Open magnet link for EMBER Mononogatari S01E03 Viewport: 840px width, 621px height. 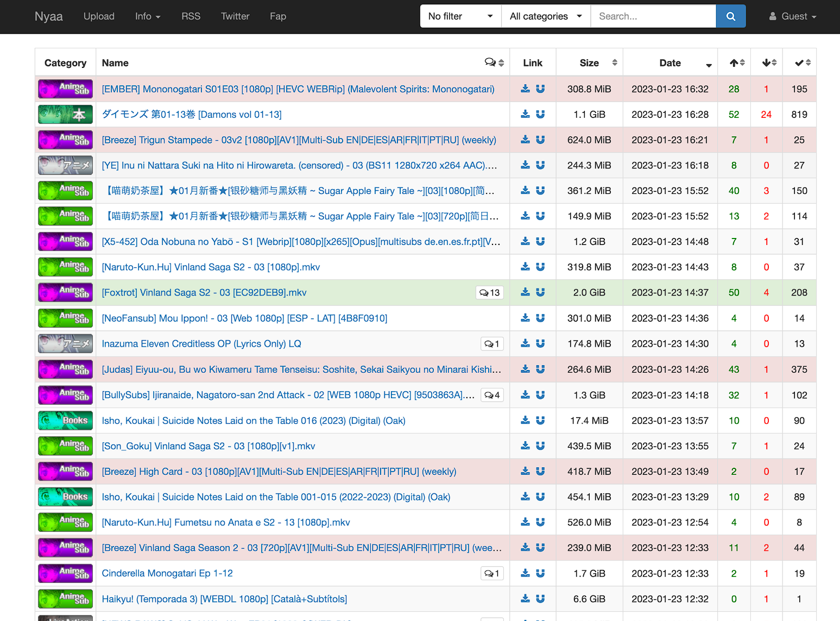point(540,89)
